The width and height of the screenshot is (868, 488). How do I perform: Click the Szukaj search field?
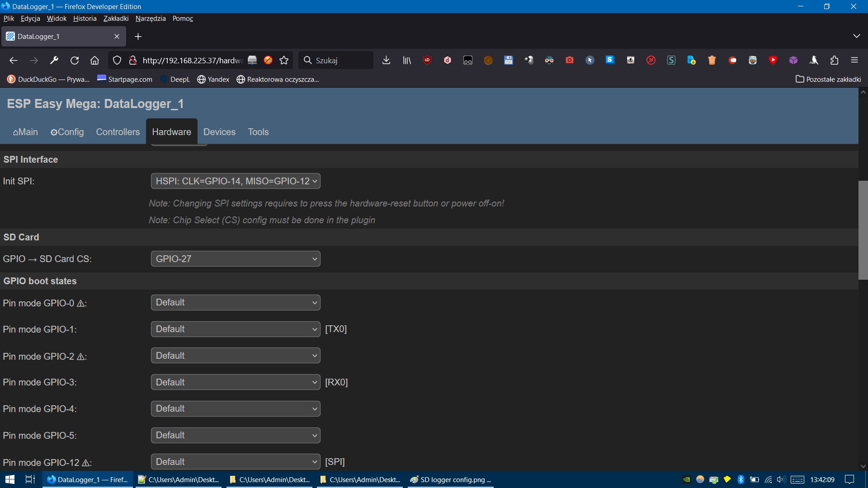point(335,60)
